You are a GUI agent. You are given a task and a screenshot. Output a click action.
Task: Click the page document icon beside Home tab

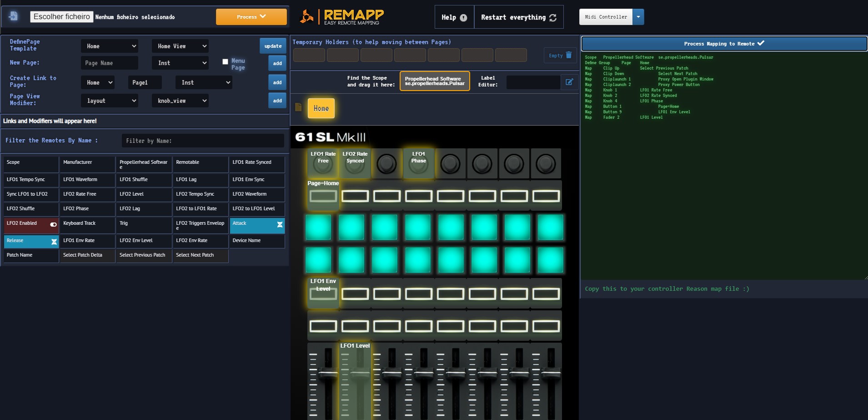click(298, 107)
